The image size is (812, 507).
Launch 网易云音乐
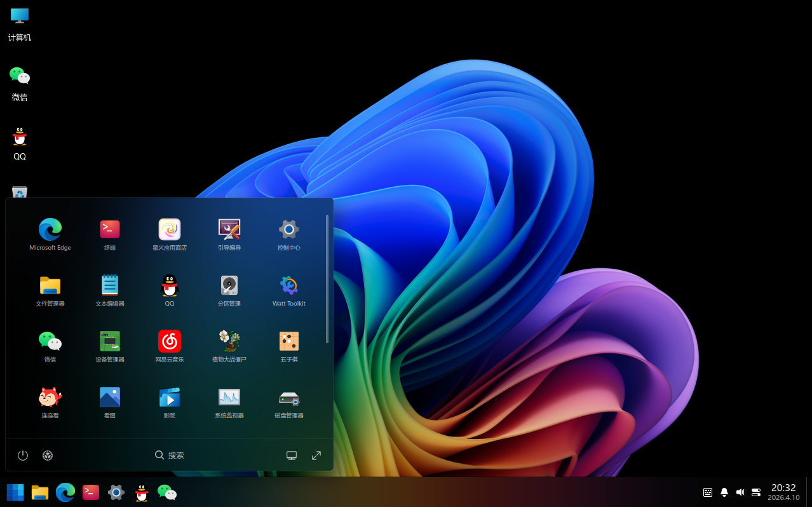click(170, 346)
